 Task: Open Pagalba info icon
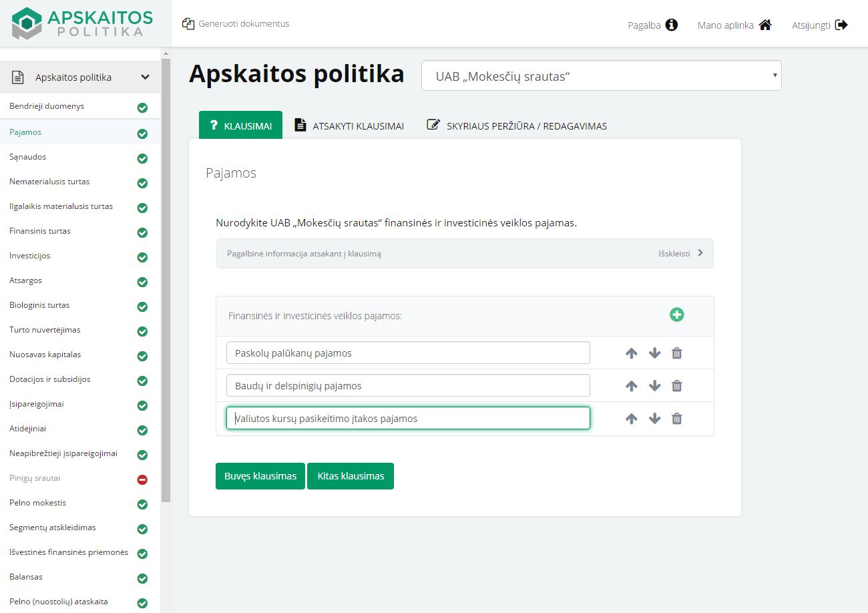coord(672,25)
